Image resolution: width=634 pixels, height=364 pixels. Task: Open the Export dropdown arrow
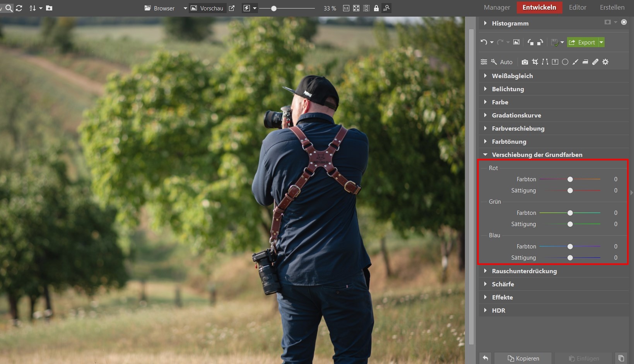pyautogui.click(x=602, y=42)
